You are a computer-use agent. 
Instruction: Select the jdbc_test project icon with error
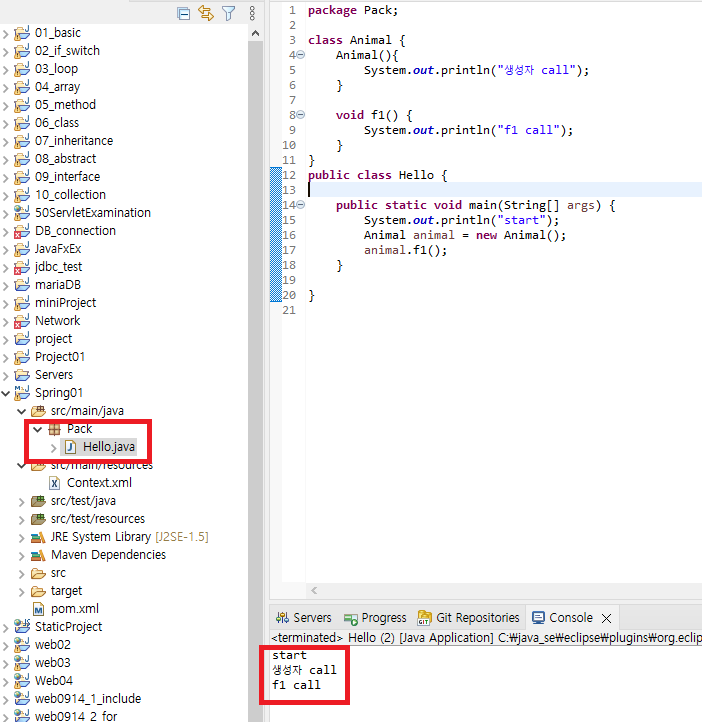(x=22, y=267)
